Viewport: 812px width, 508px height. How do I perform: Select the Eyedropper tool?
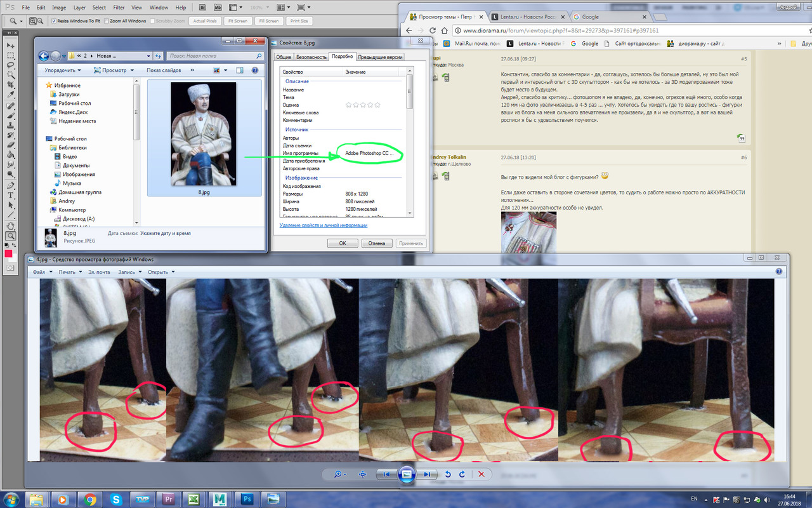pos(10,95)
